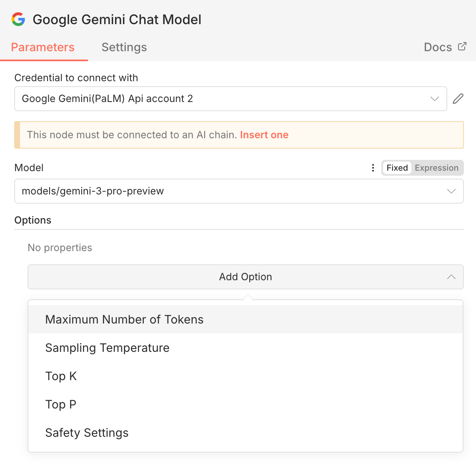Switch to the Settings tab

(124, 47)
